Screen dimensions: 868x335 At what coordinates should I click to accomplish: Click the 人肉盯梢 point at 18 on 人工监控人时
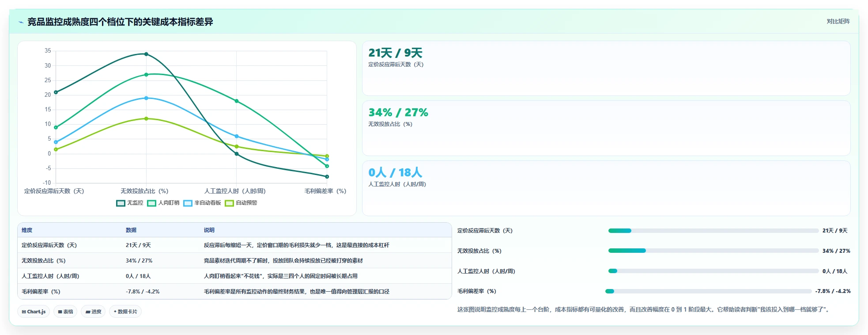[237, 101]
